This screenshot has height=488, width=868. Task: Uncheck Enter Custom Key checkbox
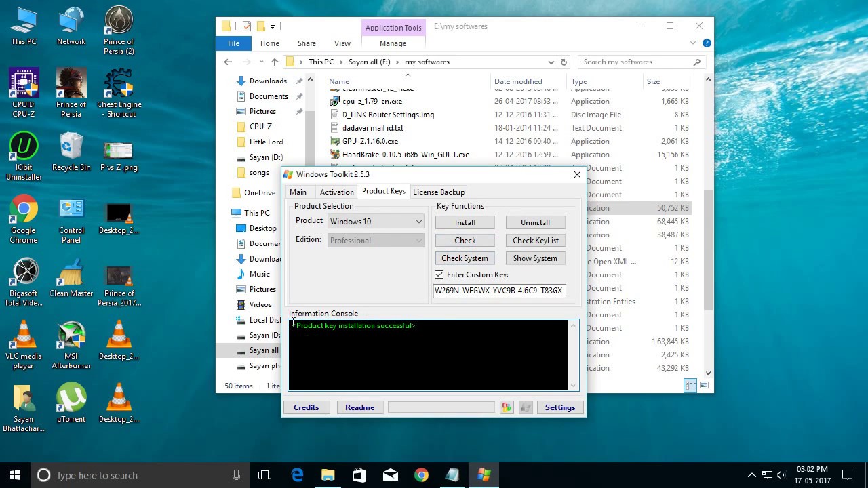[439, 274]
